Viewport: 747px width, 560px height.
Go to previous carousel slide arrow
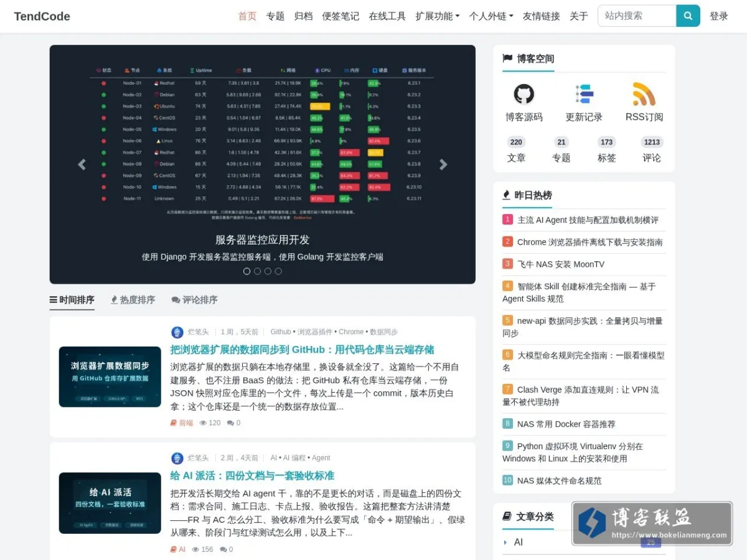coord(82,164)
